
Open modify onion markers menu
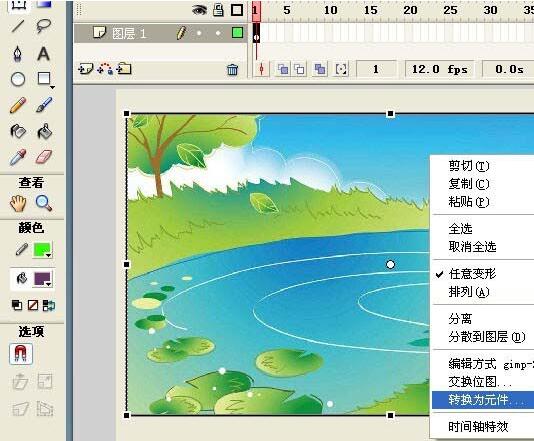tap(341, 69)
